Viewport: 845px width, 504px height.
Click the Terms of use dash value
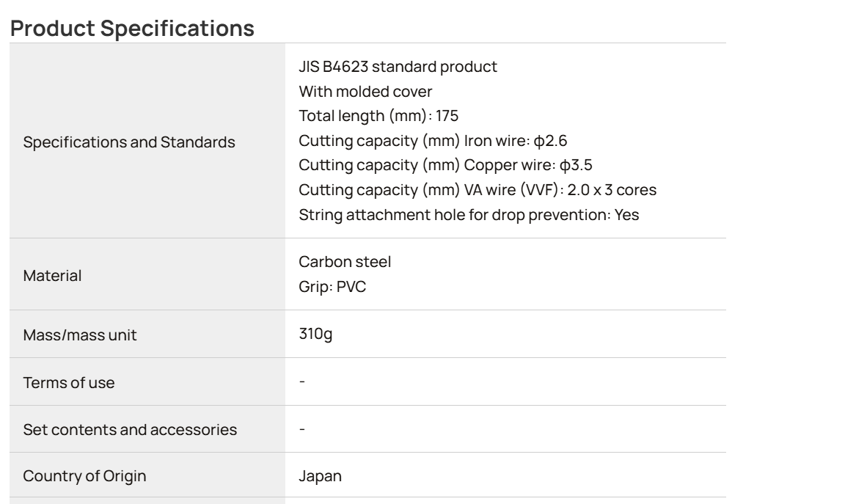pyautogui.click(x=302, y=381)
